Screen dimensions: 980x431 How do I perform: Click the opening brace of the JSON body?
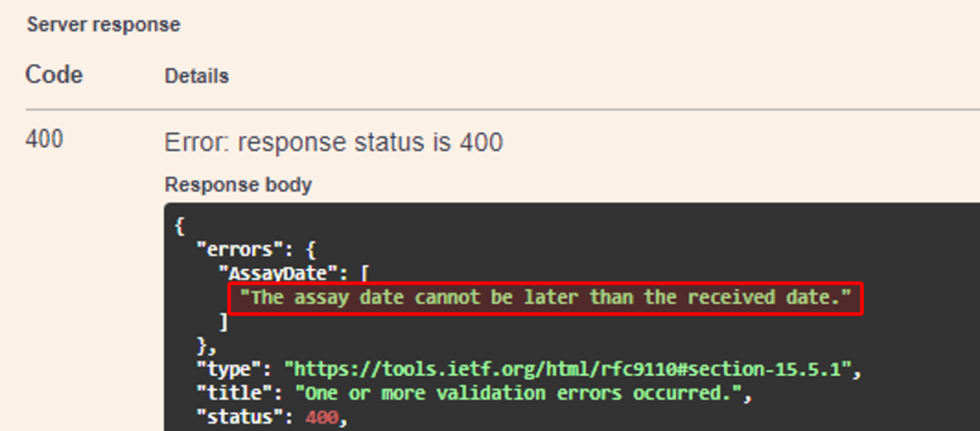tap(180, 226)
